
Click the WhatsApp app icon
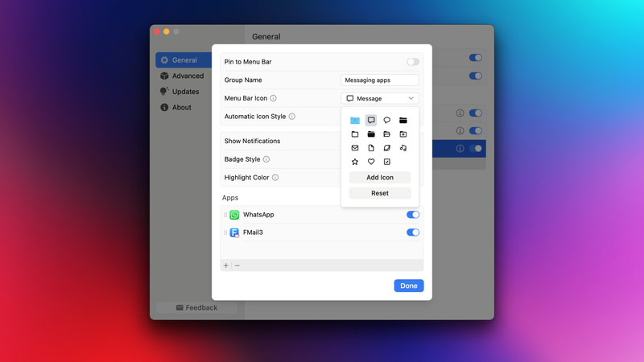[234, 215]
